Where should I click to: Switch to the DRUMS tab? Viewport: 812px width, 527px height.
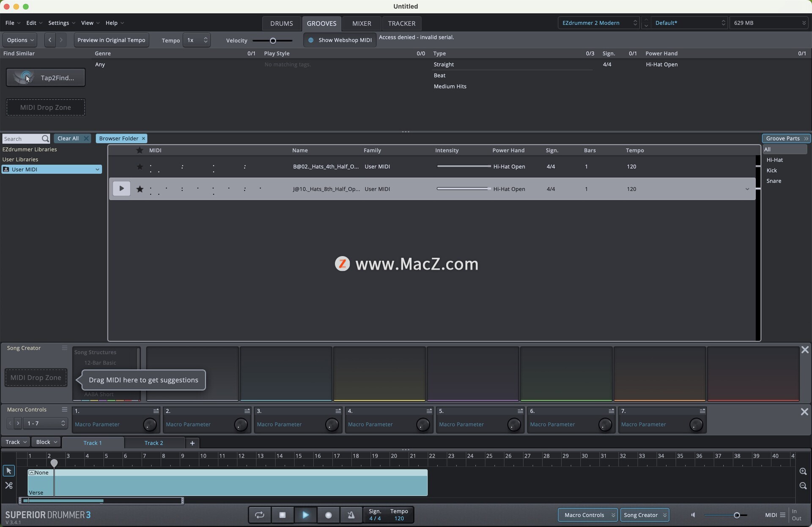click(282, 23)
